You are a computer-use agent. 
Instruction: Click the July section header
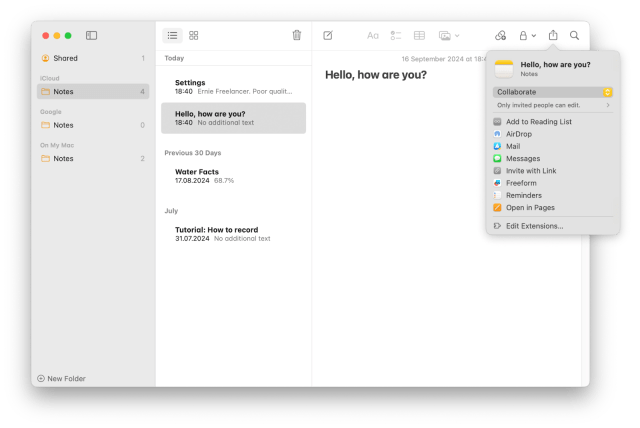coord(171,211)
